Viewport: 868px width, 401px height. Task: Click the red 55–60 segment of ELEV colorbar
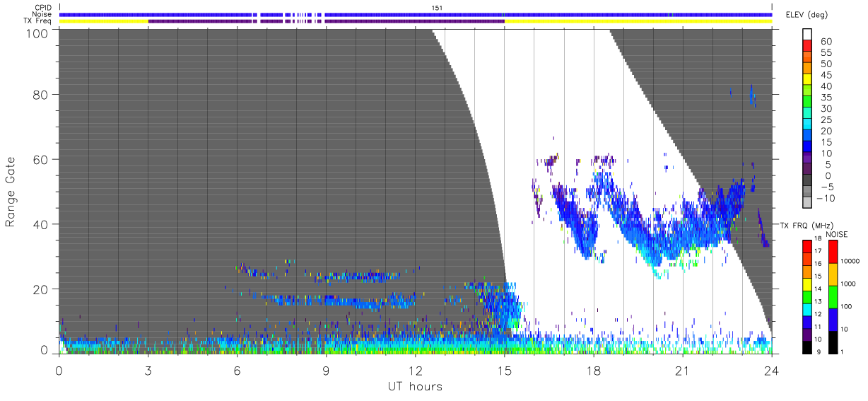(808, 47)
